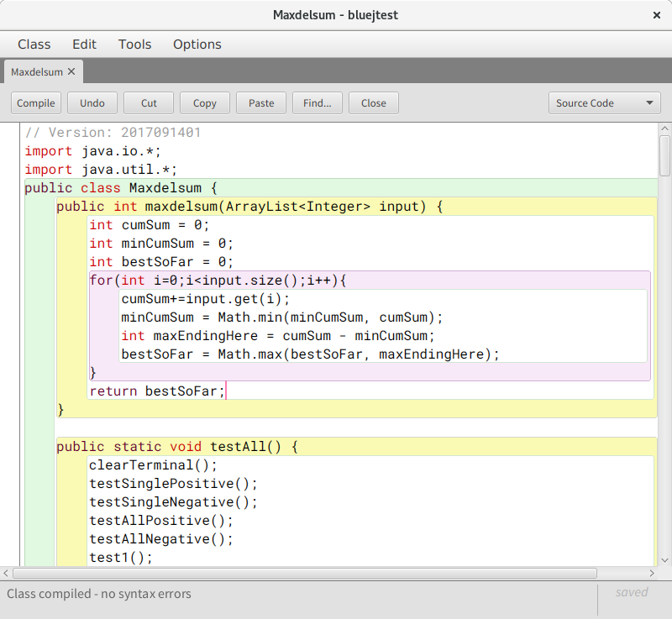672x619 pixels.
Task: Open the Options menu
Action: [x=197, y=45]
